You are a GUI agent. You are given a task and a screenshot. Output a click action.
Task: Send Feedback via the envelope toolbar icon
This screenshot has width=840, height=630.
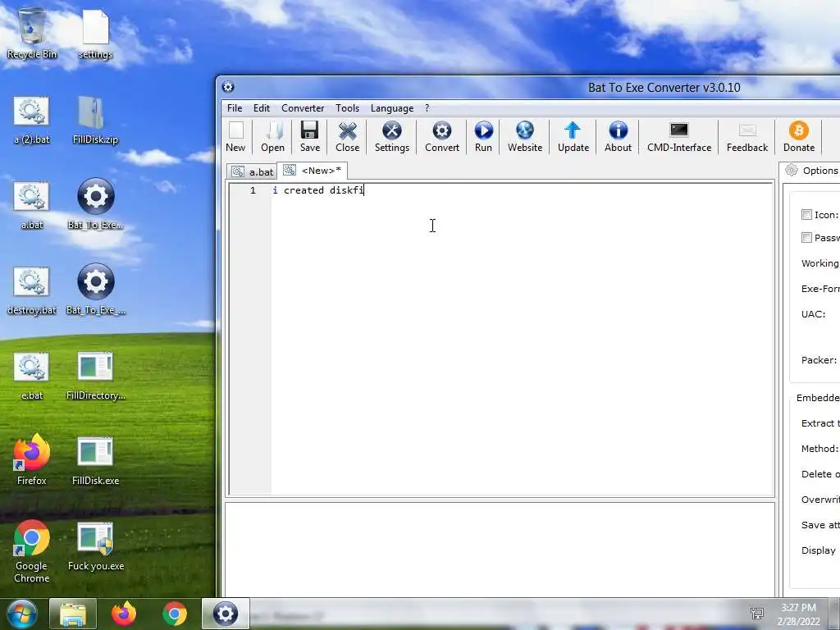pos(746,137)
